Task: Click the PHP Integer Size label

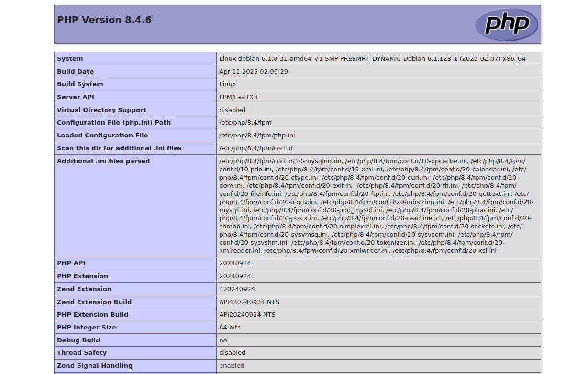Action: tap(87, 328)
